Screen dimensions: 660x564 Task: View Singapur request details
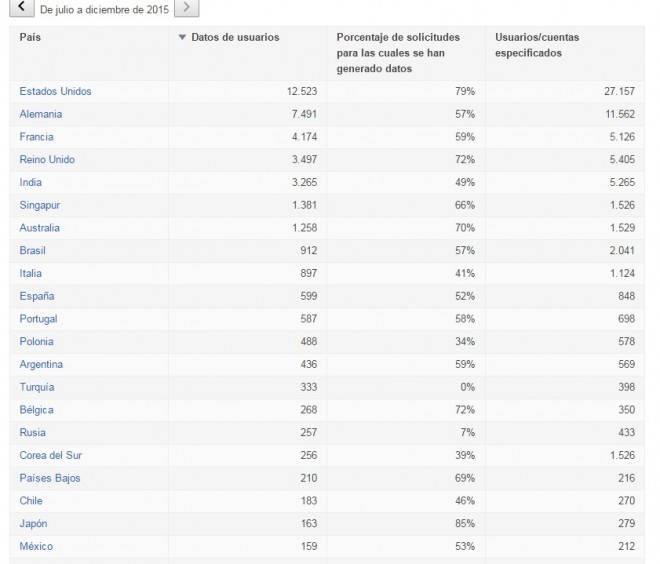coord(40,205)
